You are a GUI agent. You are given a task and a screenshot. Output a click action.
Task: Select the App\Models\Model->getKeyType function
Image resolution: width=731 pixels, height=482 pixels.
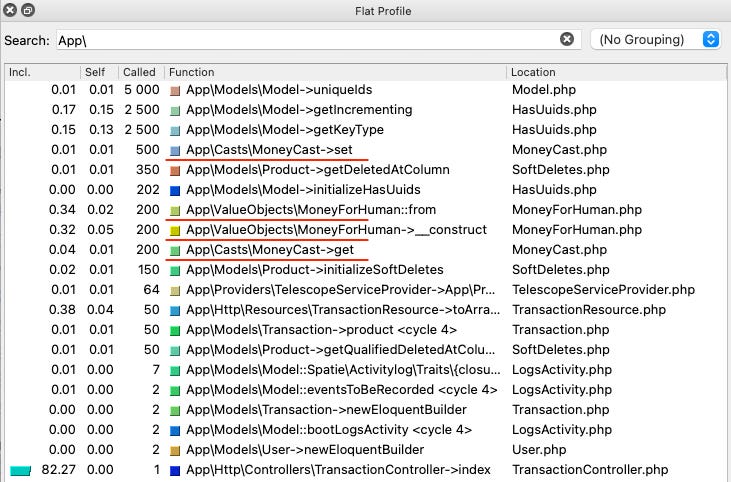(x=285, y=130)
